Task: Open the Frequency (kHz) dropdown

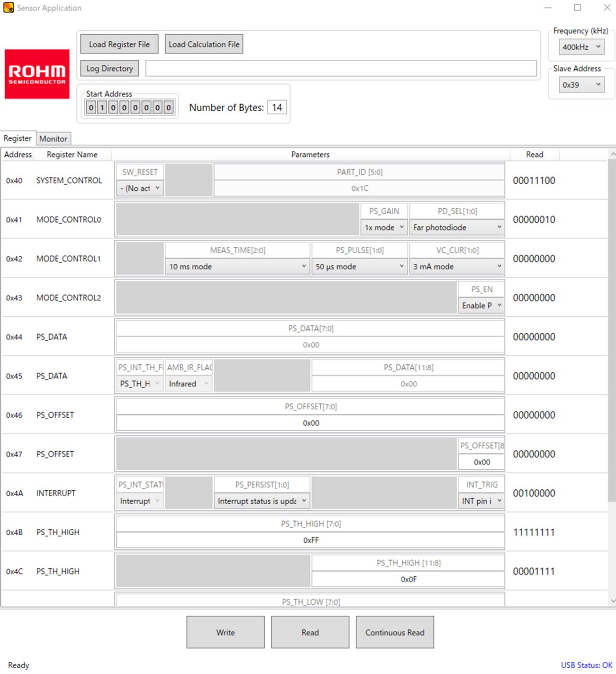Action: click(x=581, y=47)
